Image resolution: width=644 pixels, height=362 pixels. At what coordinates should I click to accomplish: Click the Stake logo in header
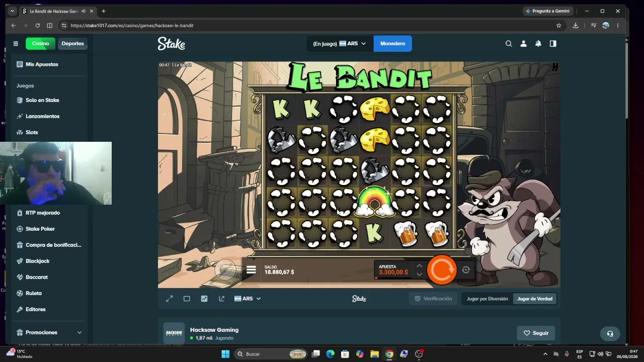[172, 44]
